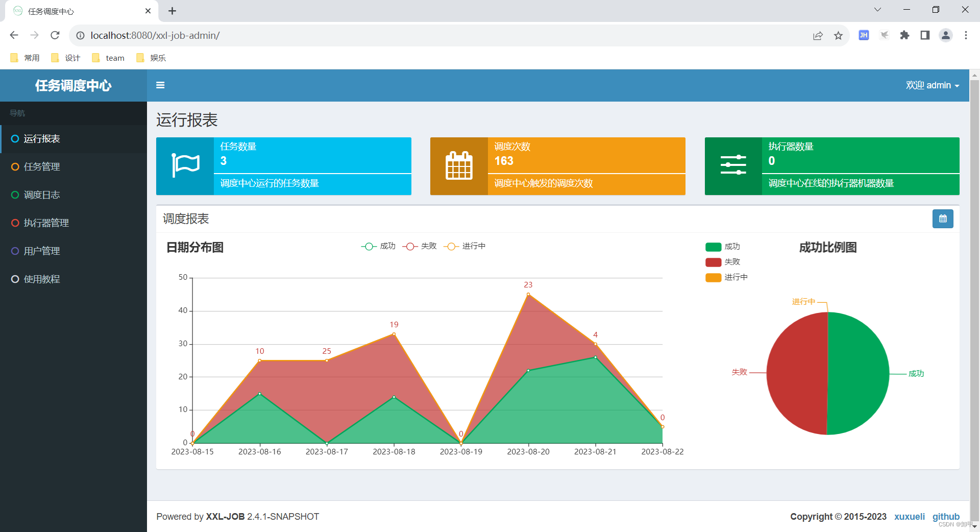Click the green circle icon beside 调度日志
980x532 pixels.
15,195
